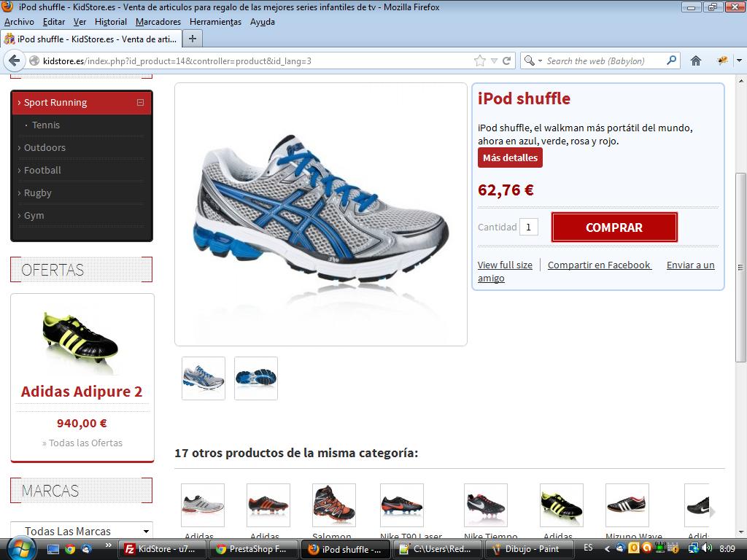The image size is (747, 560).
Task: Open the black-orange Adidas boot related product
Action: pyautogui.click(x=268, y=505)
